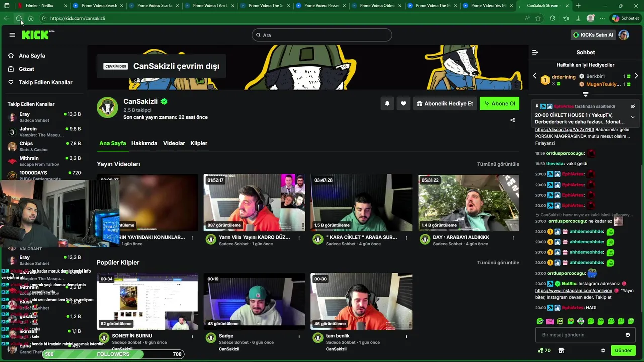Image resolution: width=644 pixels, height=362 pixels.
Task: Open the Instagram link in chat
Action: click(x=574, y=291)
